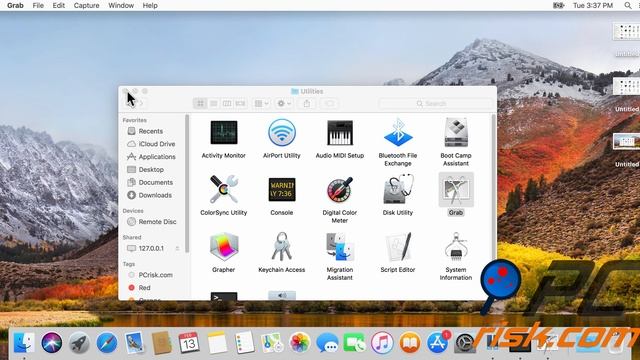640x360 pixels.
Task: Open the Help menu
Action: coord(150,5)
